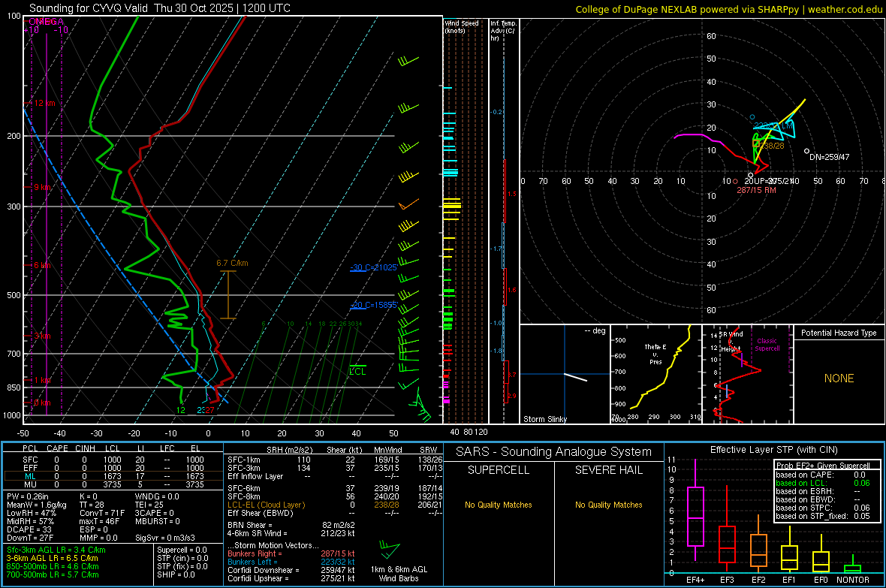Click the green 'LCL' marker on skew-T
The width and height of the screenshot is (886, 588).
point(357,371)
